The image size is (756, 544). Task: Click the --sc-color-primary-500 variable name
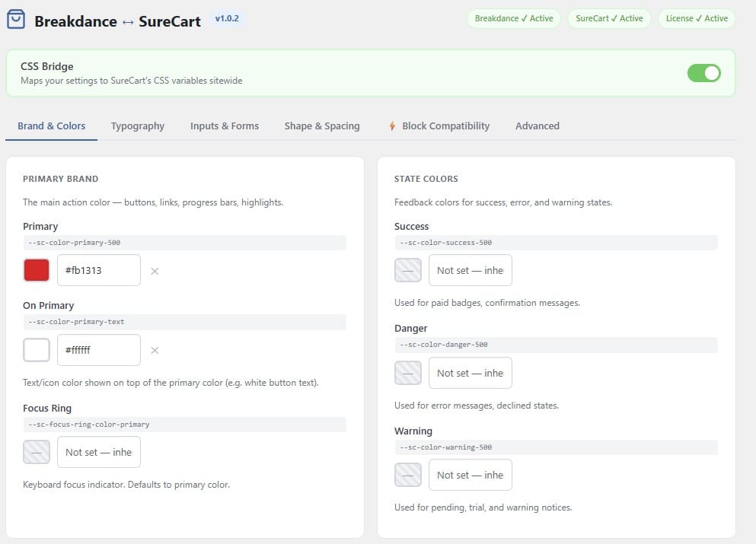(75, 243)
